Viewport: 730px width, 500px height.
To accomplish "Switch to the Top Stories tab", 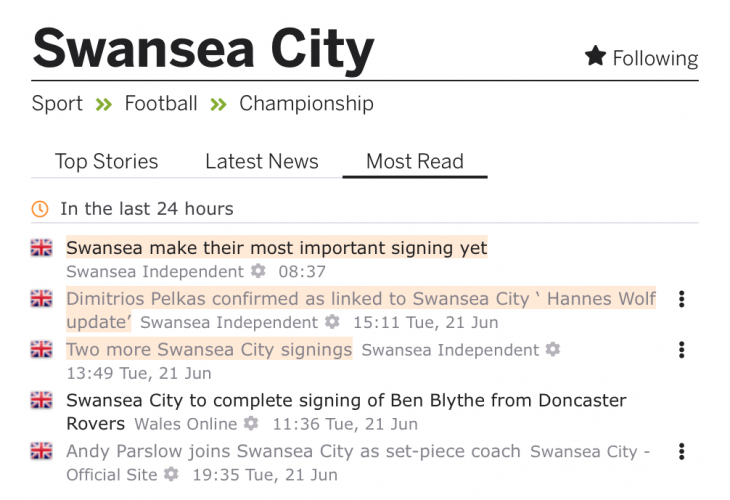I will [106, 161].
